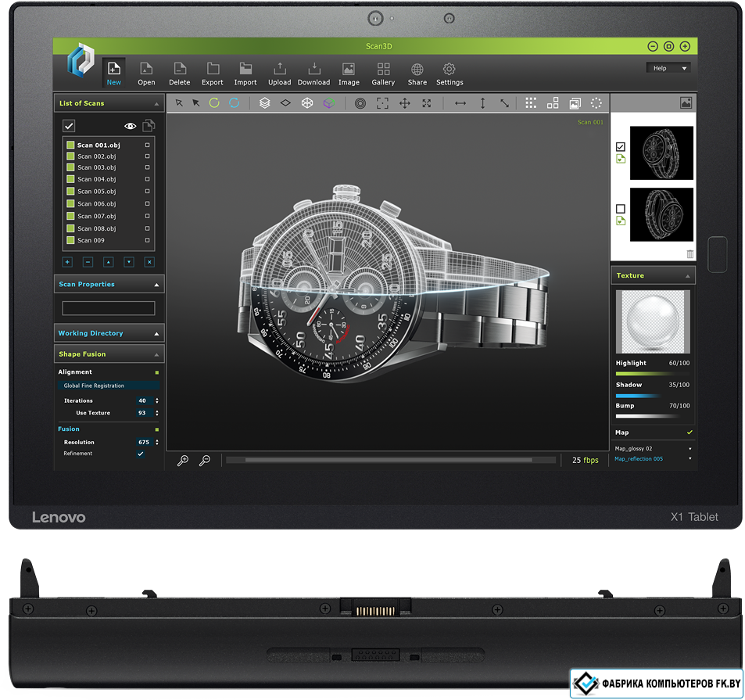The image size is (745, 700).
Task: Click the Delete toolbar button
Action: (180, 74)
